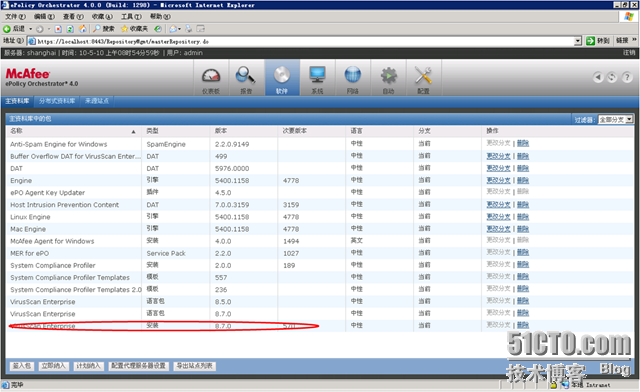Open the Network (网络) globe icon
The width and height of the screenshot is (640, 392).
click(353, 79)
